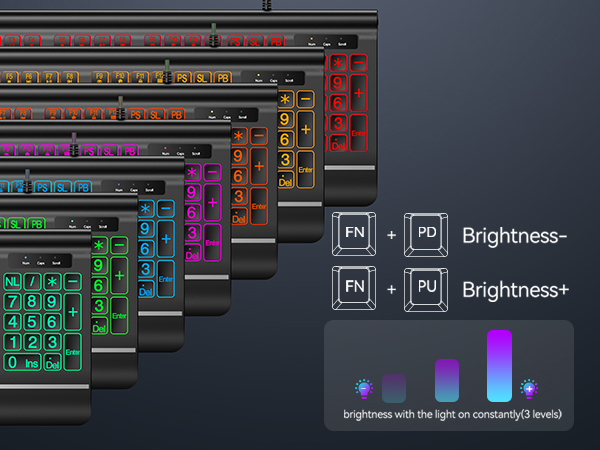Viewport: 600px width, 450px height.
Task: Click the dim light bulb icon
Action: click(x=365, y=388)
